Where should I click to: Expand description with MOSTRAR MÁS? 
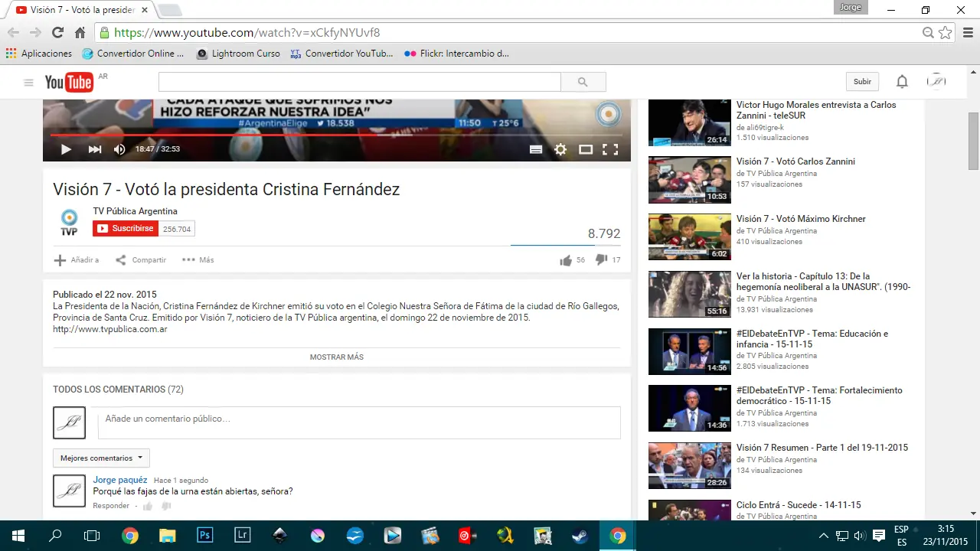coord(337,357)
